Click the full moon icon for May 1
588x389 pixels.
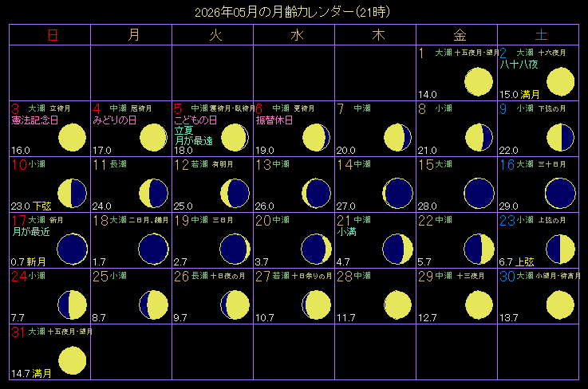pyautogui.click(x=479, y=81)
